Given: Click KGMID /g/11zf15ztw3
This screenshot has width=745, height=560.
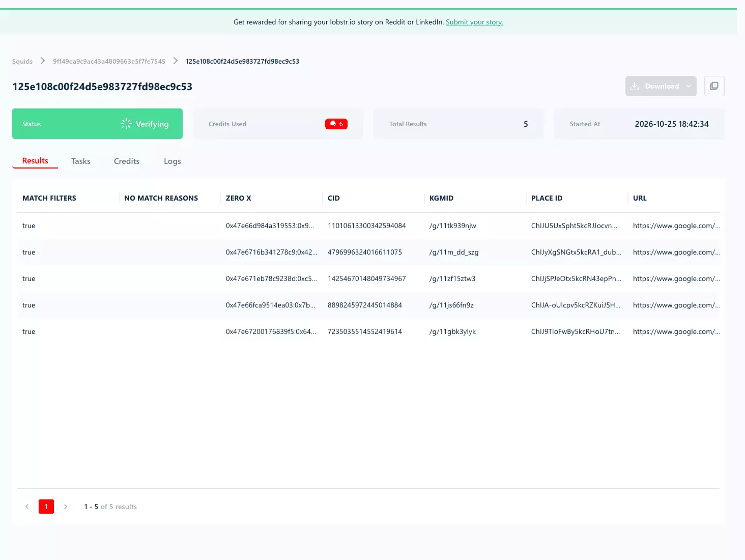Looking at the screenshot, I should (452, 278).
